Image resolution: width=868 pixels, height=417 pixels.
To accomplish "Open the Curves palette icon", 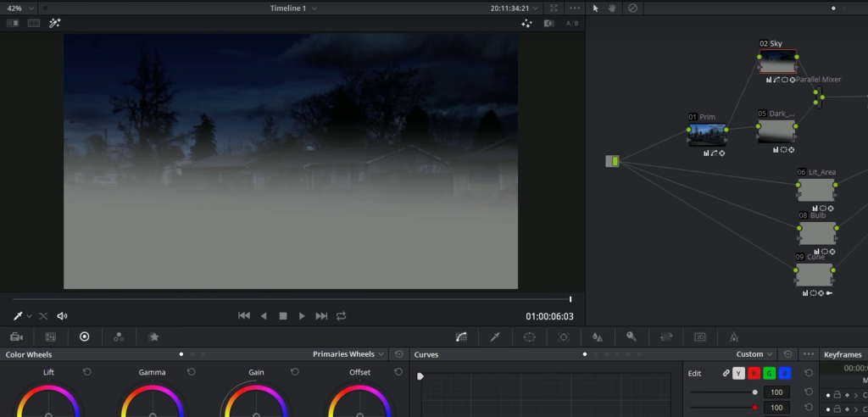I will [461, 336].
